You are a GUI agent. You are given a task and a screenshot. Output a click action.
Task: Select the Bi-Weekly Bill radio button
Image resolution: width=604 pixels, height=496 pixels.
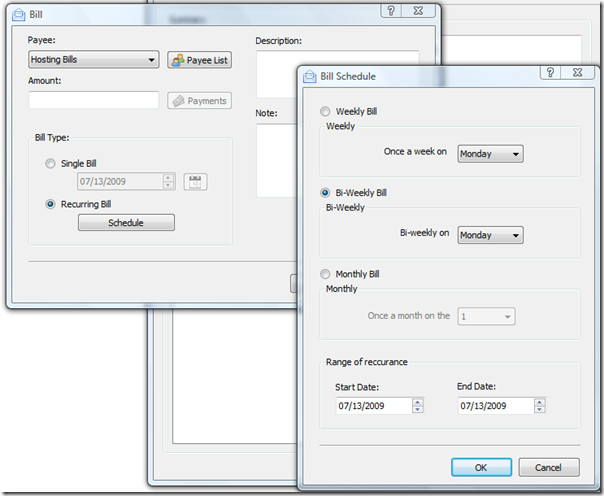[325, 193]
